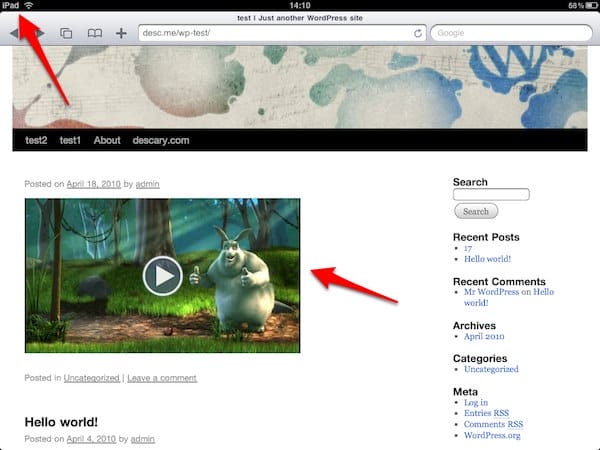The height and width of the screenshot is (450, 600).
Task: Tap the plus add bookmark icon
Action: (x=121, y=33)
